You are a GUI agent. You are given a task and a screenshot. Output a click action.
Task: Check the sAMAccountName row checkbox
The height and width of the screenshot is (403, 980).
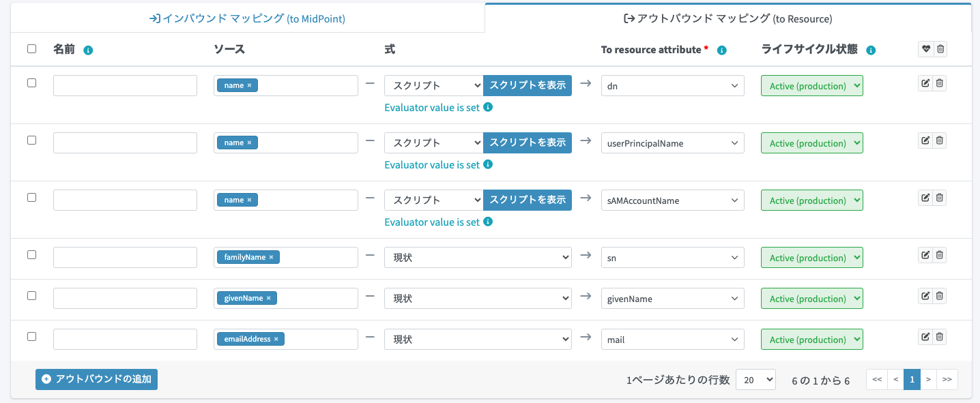pyautogui.click(x=31, y=197)
